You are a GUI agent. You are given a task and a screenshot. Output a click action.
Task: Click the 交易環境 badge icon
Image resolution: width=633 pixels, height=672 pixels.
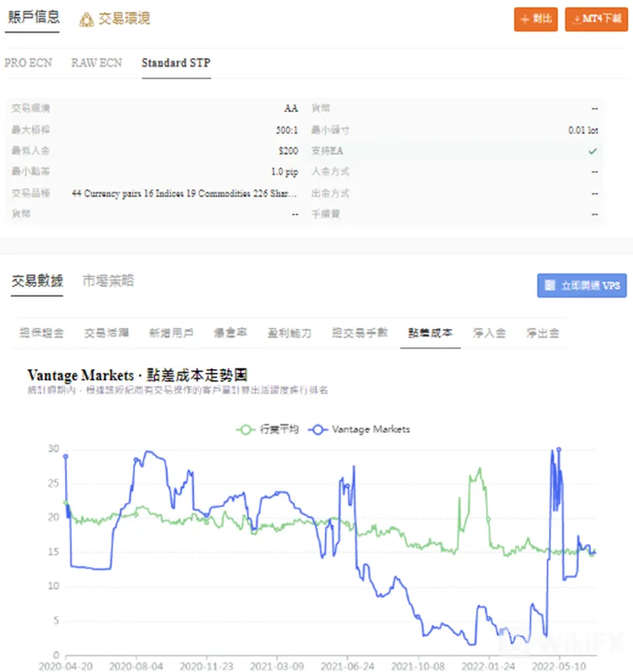click(x=86, y=19)
